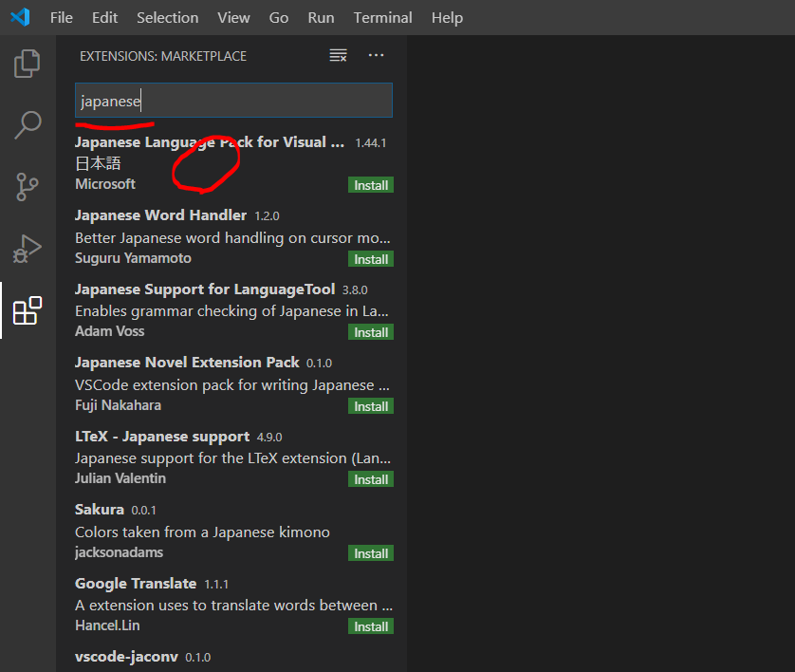Click description 'Japanese support for the LTeX extension'
The image size is (795, 672).
click(232, 458)
